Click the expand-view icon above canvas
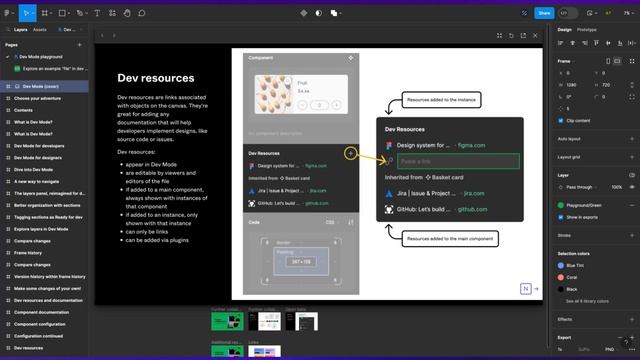This screenshot has width=640, height=360. coord(499,36)
